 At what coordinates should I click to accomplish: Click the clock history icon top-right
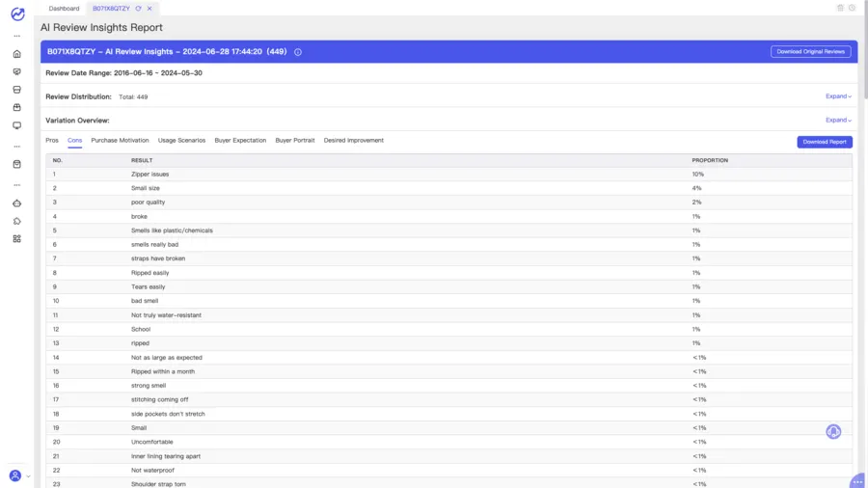(x=852, y=8)
